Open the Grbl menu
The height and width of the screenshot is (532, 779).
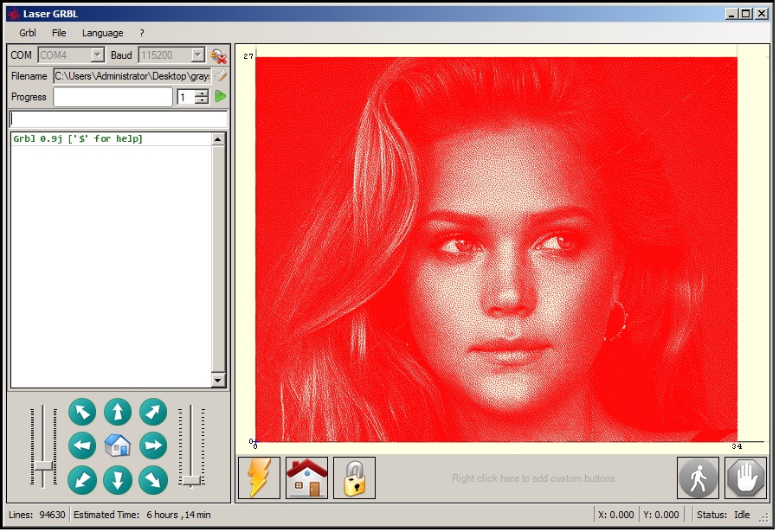coord(28,33)
